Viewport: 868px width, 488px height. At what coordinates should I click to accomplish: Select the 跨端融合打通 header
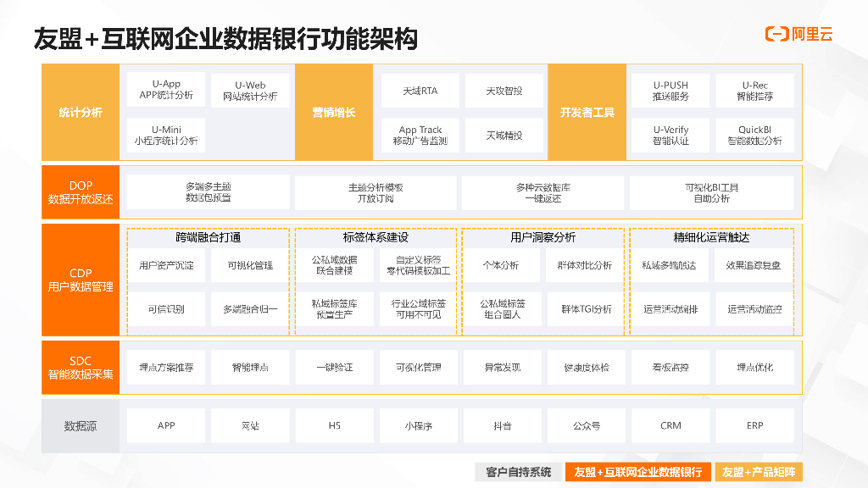[209, 237]
